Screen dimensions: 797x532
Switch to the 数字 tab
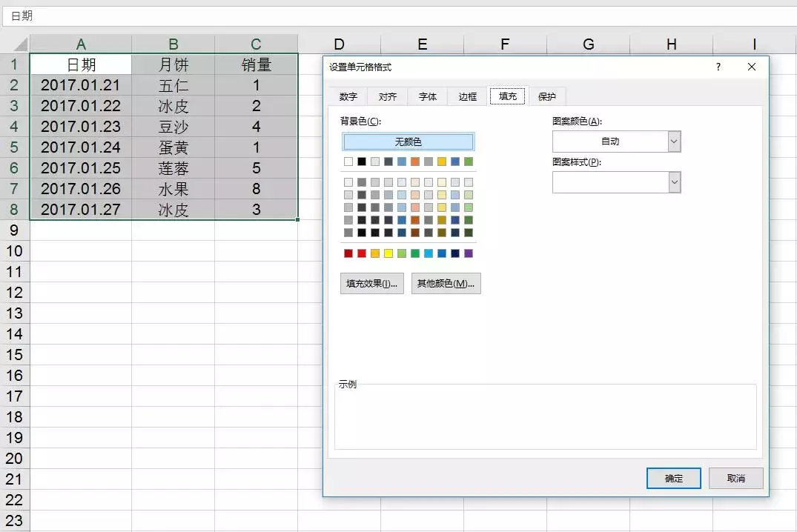348,96
